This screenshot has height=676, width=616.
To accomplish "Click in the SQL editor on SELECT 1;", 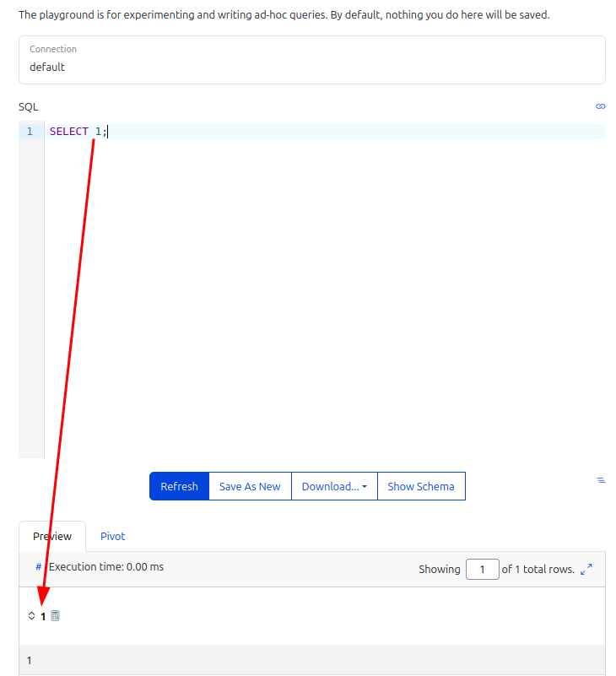I will click(x=78, y=132).
